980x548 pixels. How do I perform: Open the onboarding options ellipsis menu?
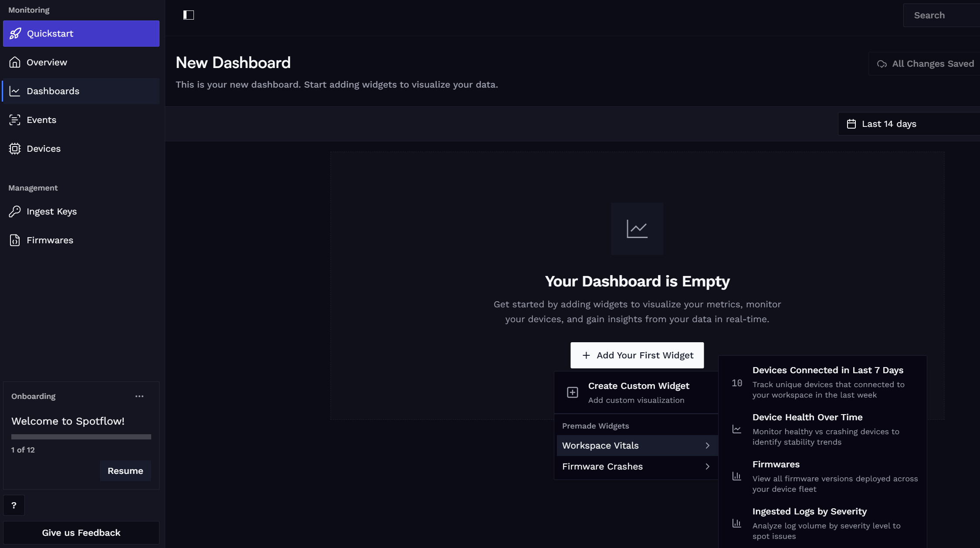[x=139, y=396]
